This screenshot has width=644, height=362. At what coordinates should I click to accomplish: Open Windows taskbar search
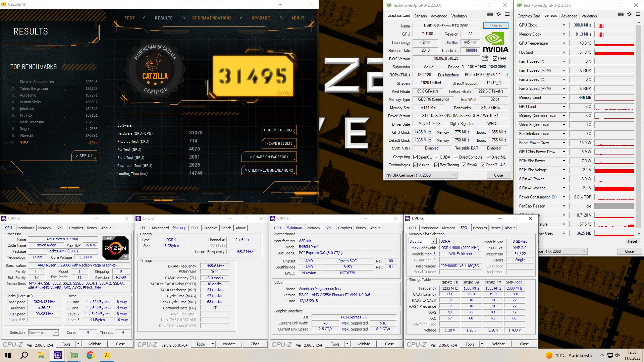(24, 355)
